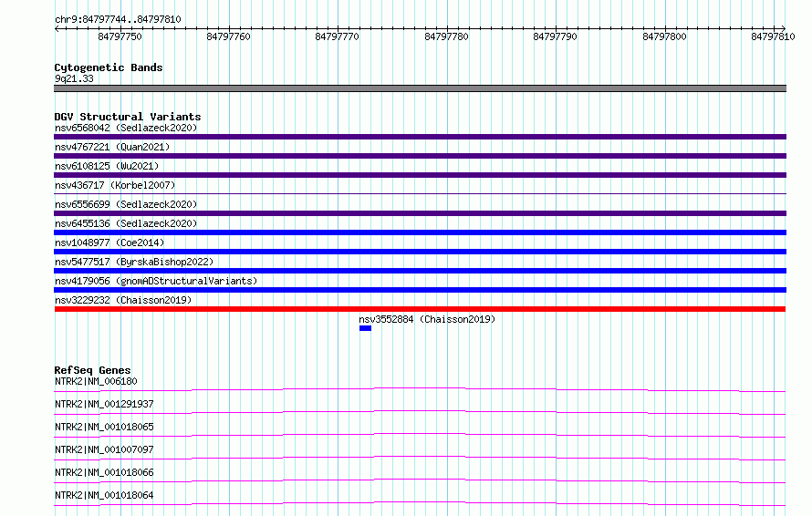812x516 pixels.
Task: Open the NTRK2|NM_006180 transcript label
Action: [x=96, y=381]
